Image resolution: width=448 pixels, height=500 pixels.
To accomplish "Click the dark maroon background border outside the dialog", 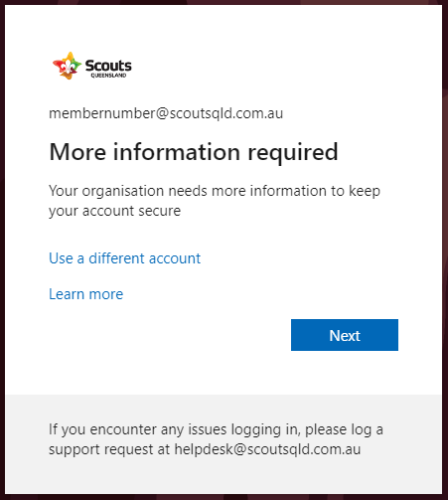I will point(2,250).
